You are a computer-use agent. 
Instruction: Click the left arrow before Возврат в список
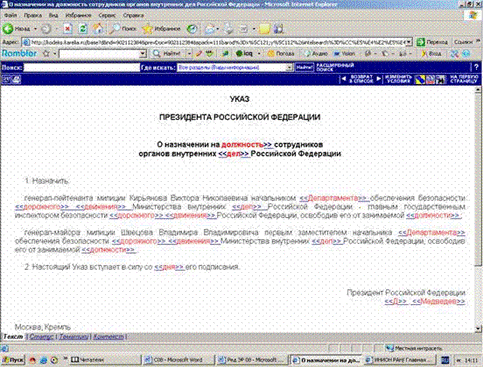click(x=344, y=79)
